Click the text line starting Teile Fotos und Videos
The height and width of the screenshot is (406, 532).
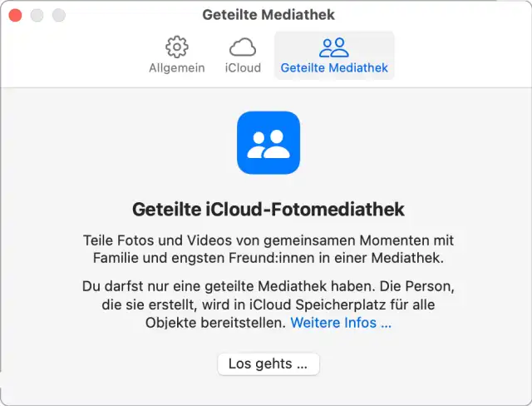point(268,240)
